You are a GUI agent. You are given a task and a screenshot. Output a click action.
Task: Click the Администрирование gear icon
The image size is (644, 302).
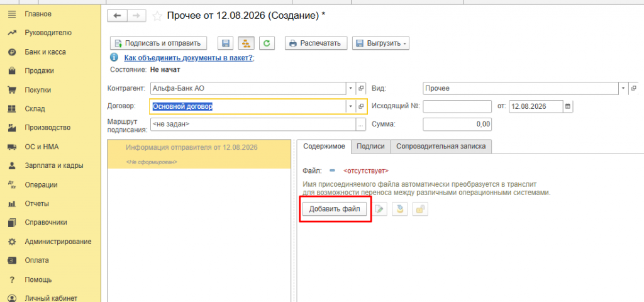point(12,242)
